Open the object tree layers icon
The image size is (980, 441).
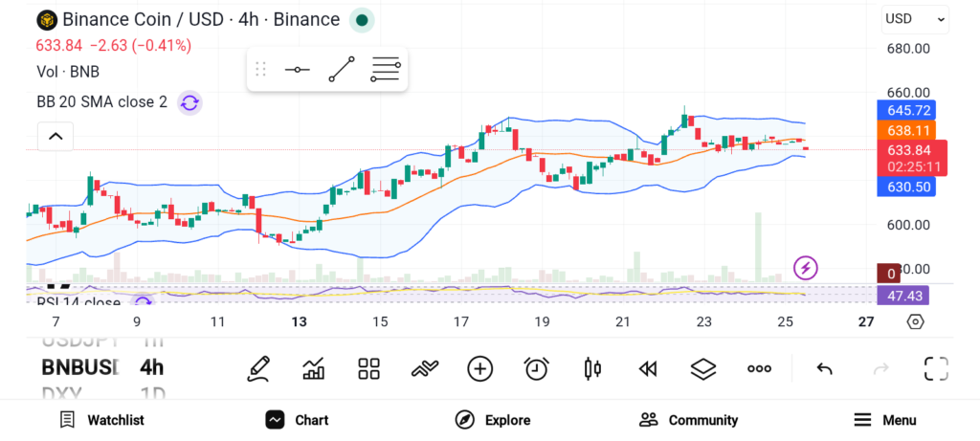pos(703,368)
